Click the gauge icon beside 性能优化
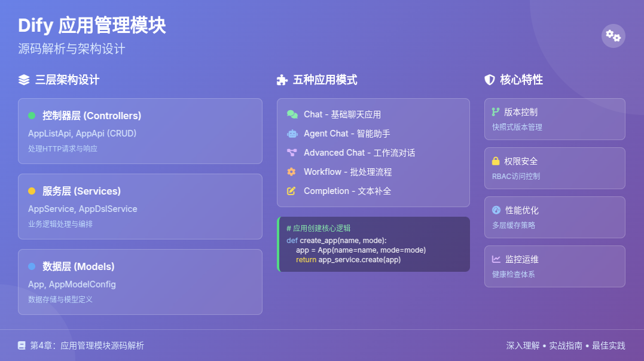644x361 pixels. click(496, 210)
